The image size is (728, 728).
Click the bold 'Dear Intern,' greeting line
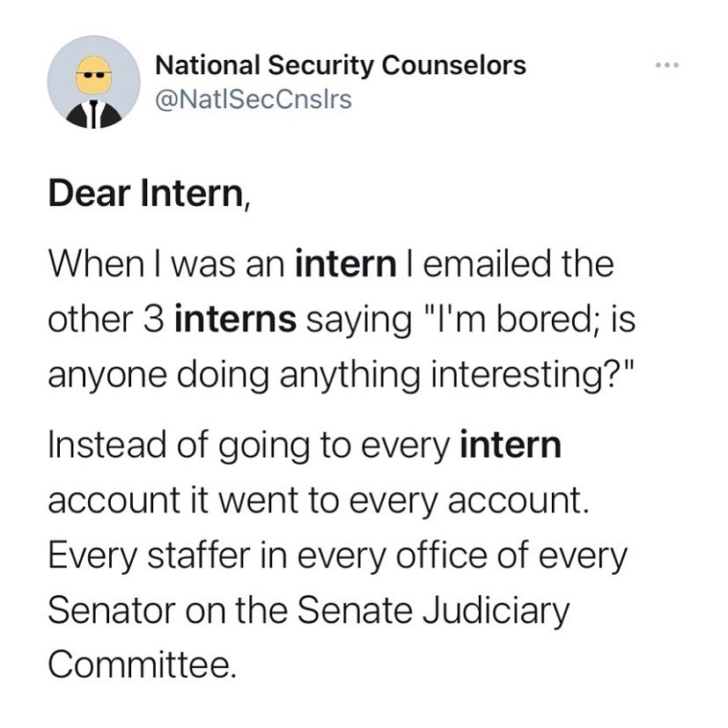click(150, 193)
